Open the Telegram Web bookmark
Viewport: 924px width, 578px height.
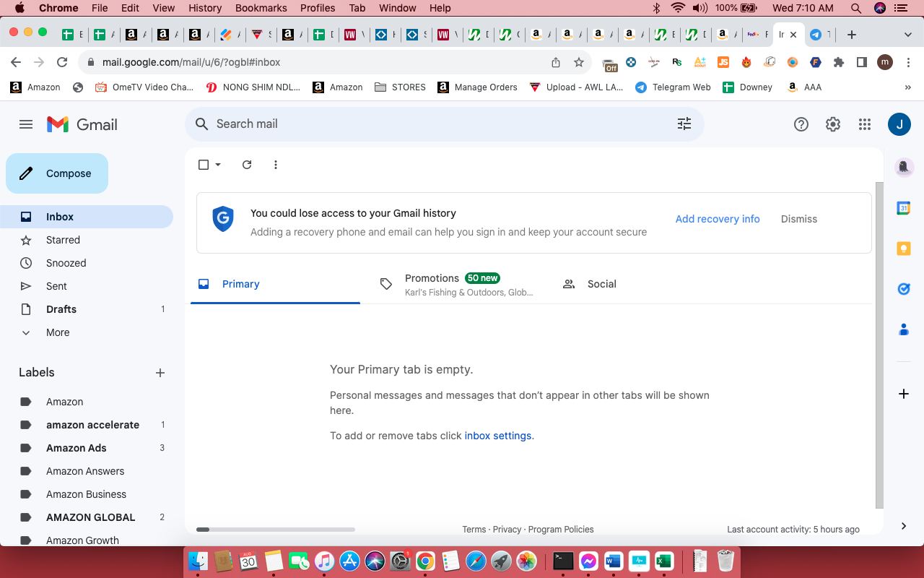673,87
